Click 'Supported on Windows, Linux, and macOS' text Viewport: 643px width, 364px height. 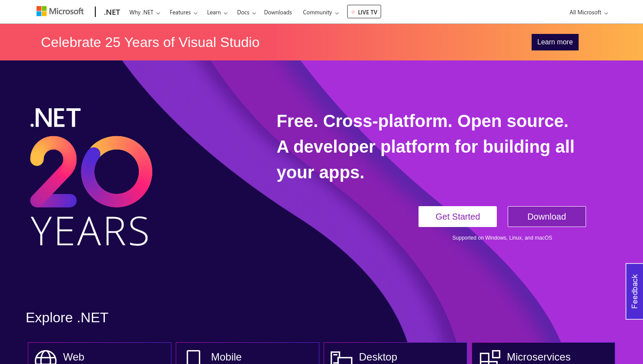[502, 238]
